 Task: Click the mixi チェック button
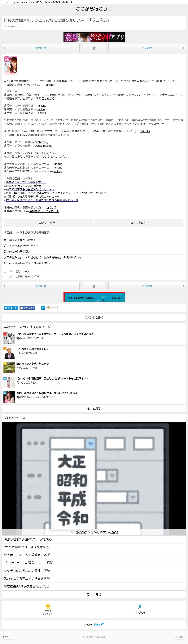[x=52, y=308]
